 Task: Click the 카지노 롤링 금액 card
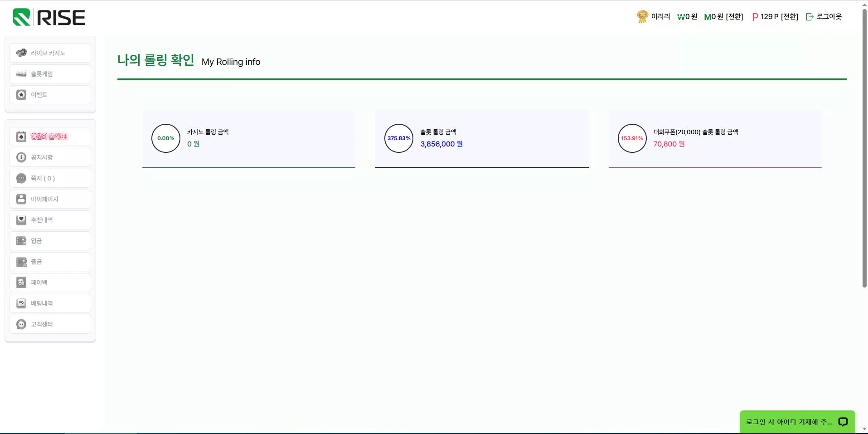249,139
